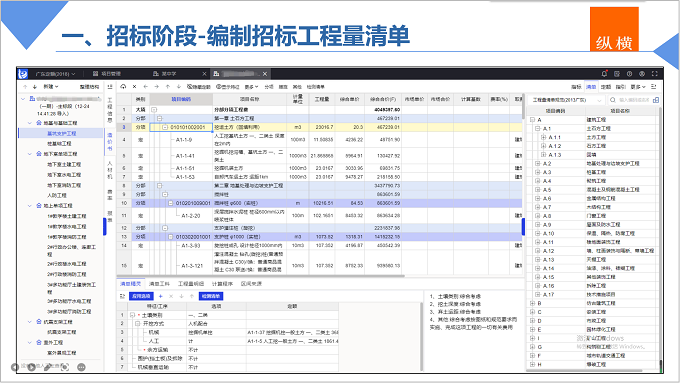The height and width of the screenshot is (384, 680).
Task: Open the 2013 specification combo box in right panel
Action: coord(566,100)
